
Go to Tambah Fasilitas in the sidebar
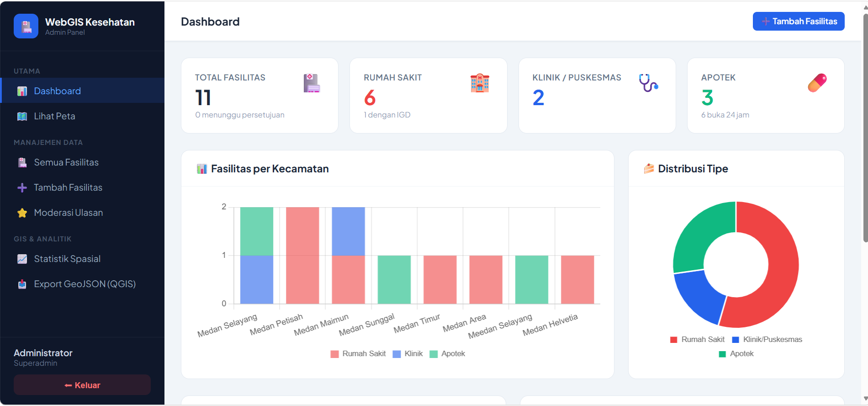tap(83, 187)
